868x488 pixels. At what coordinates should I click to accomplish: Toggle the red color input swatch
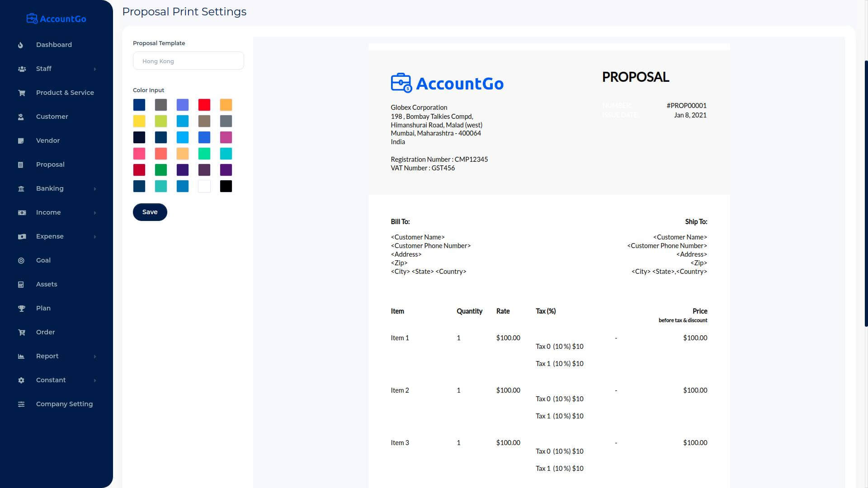pos(203,105)
